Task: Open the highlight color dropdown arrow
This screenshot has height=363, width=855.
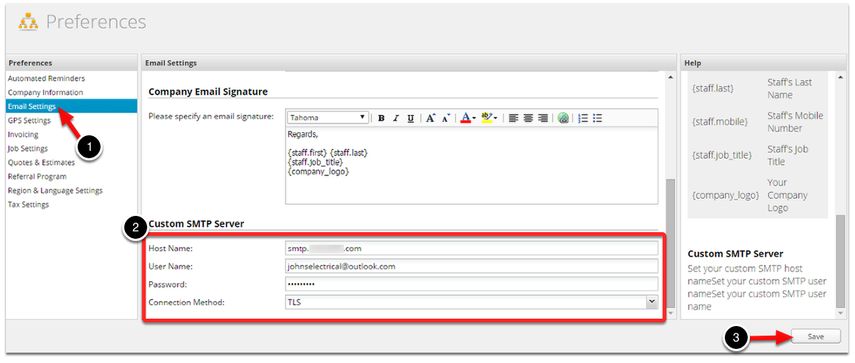Action: point(496,118)
